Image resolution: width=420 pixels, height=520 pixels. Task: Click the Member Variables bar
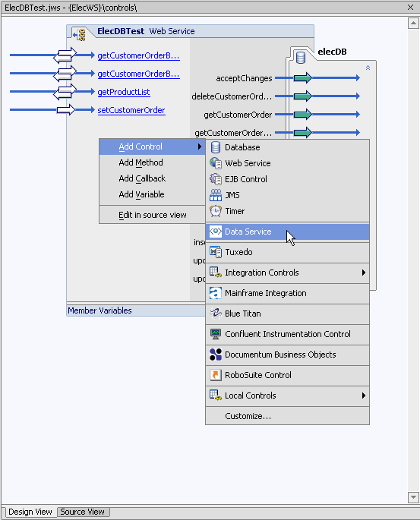(x=136, y=310)
